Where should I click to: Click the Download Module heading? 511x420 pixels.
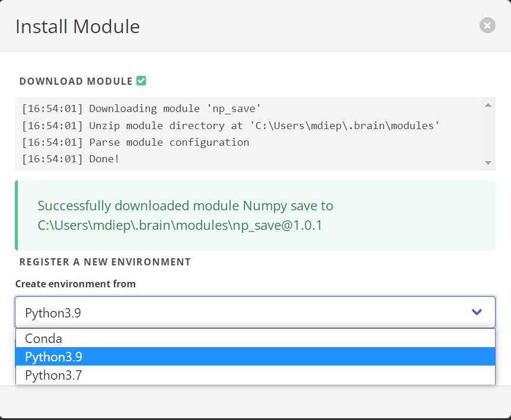click(x=76, y=81)
